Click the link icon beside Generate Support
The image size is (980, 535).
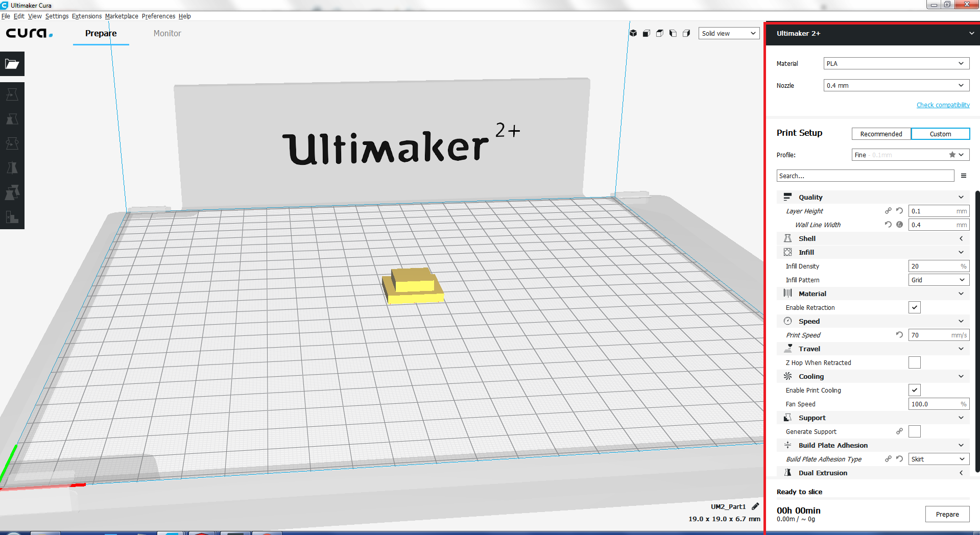pyautogui.click(x=900, y=431)
